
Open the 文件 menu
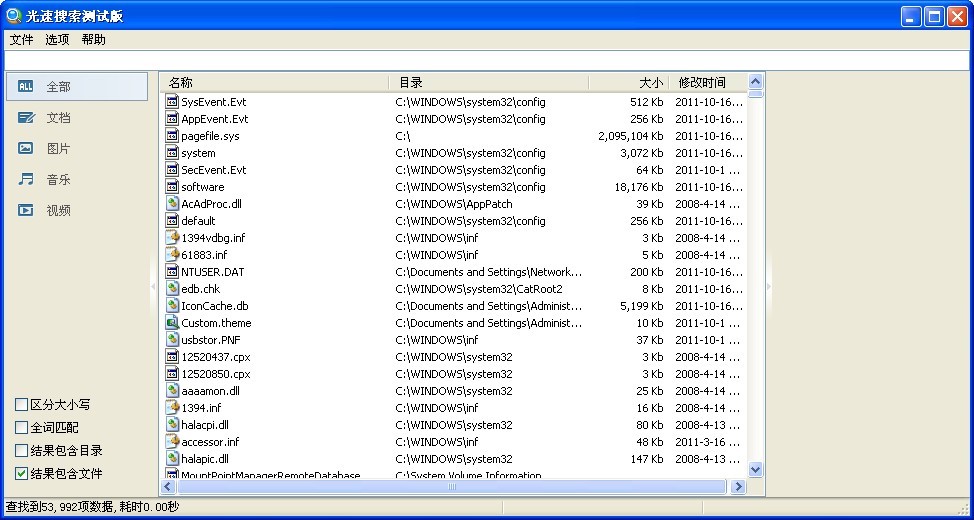tap(21, 40)
